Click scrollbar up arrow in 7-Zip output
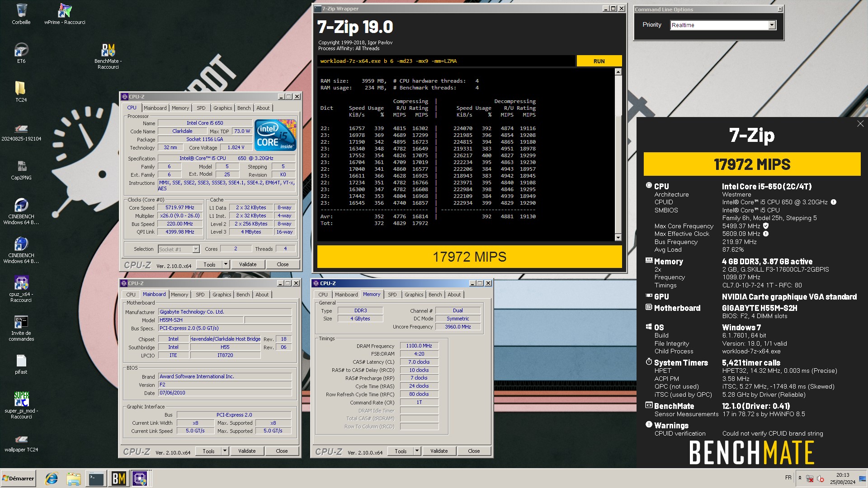The image size is (868, 488). (618, 72)
